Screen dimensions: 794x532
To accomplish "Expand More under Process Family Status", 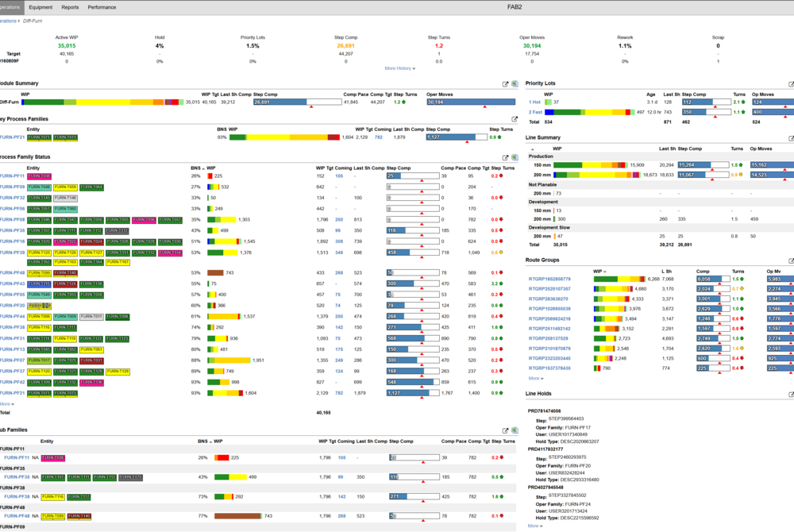I will coord(7,404).
